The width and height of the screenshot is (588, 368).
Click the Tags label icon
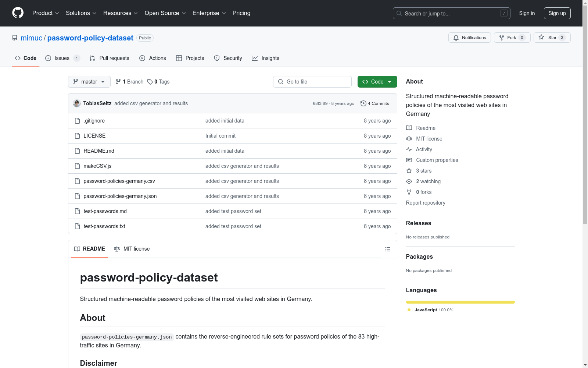[x=150, y=82]
